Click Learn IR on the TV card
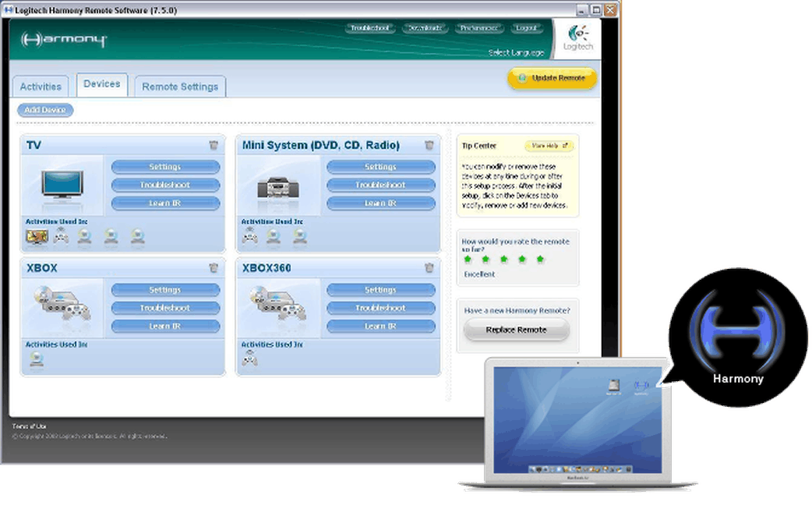 point(165,203)
